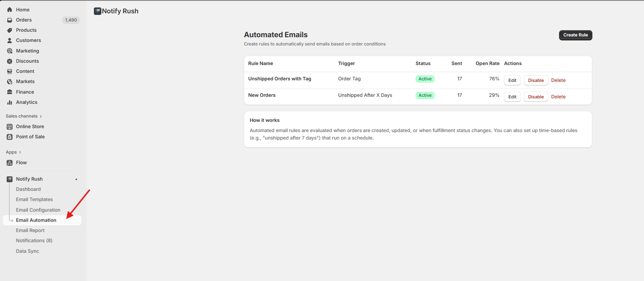Expand the Sales channels section
This screenshot has height=281, width=644.
41,116
